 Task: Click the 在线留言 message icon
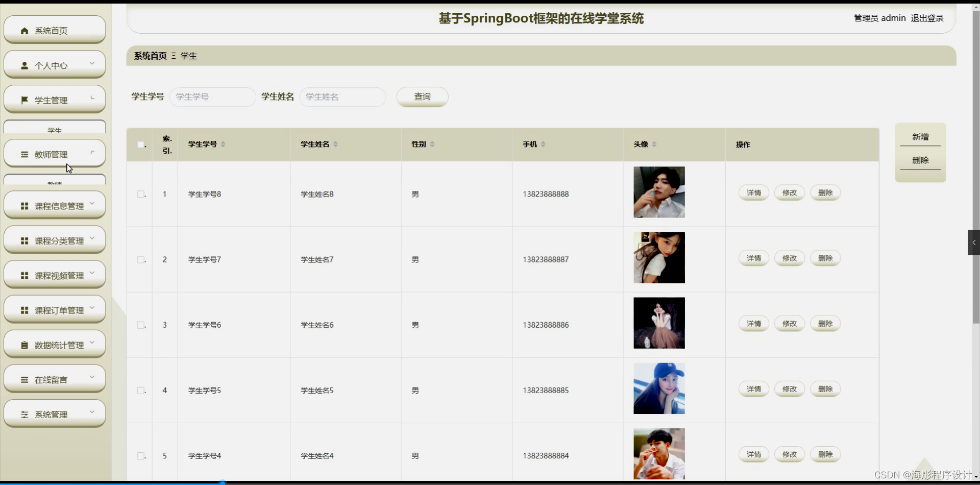pyautogui.click(x=25, y=379)
